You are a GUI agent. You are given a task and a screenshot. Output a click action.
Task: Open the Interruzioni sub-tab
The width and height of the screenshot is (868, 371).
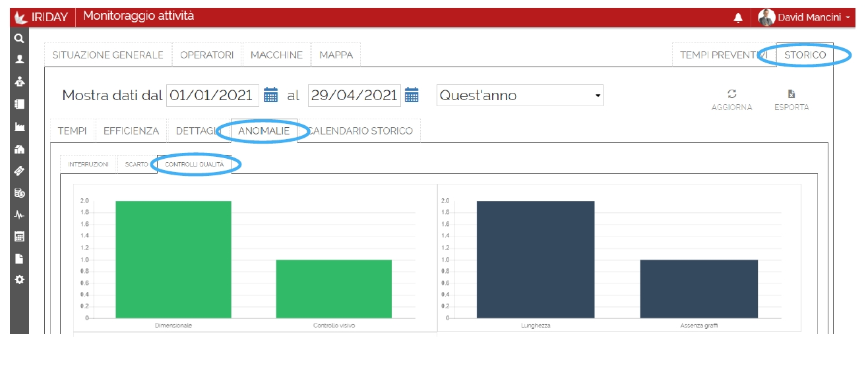coord(88,164)
